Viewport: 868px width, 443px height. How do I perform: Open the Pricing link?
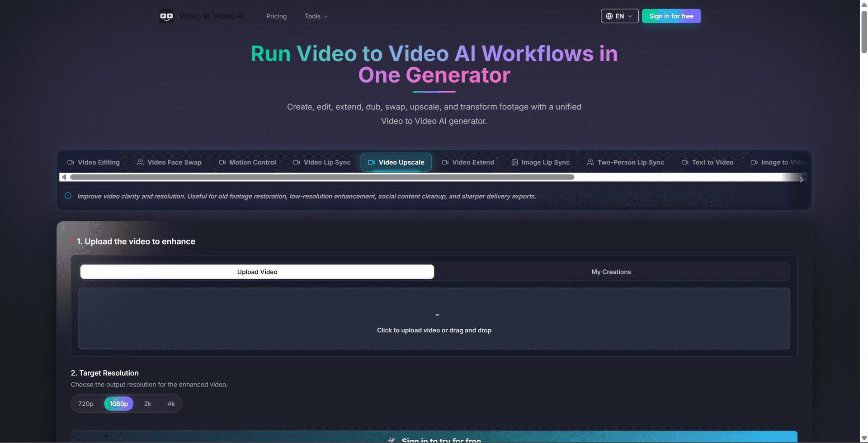pos(277,16)
